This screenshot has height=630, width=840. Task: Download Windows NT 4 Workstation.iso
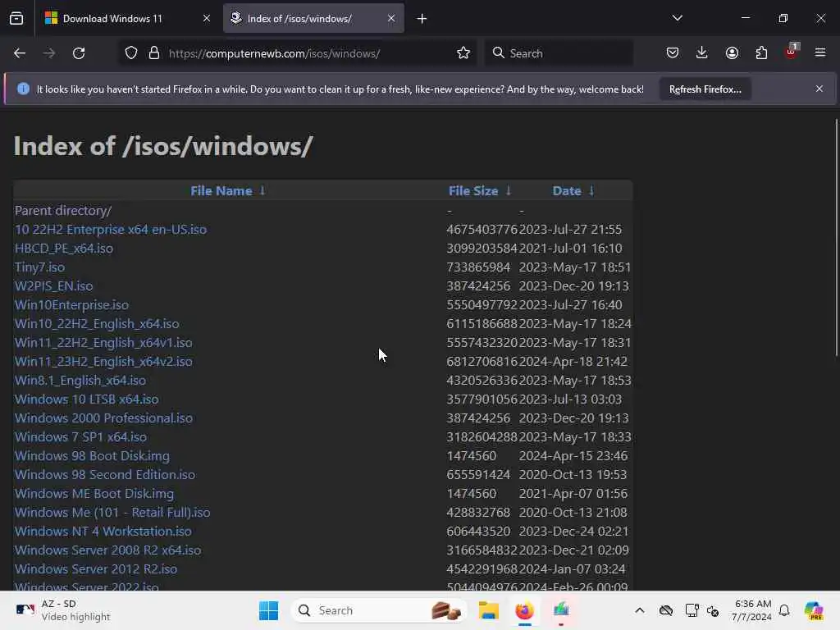(x=103, y=532)
